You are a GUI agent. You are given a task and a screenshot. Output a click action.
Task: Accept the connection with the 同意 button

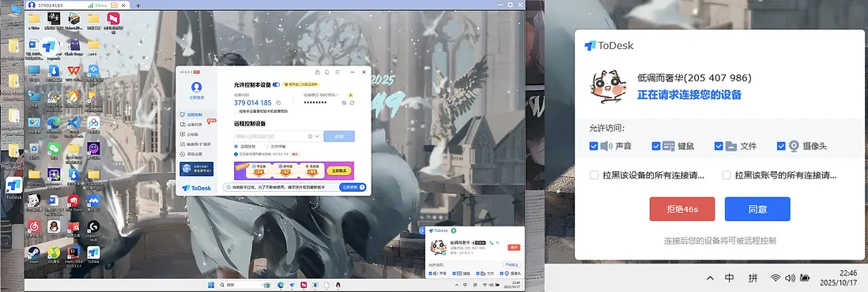(757, 209)
